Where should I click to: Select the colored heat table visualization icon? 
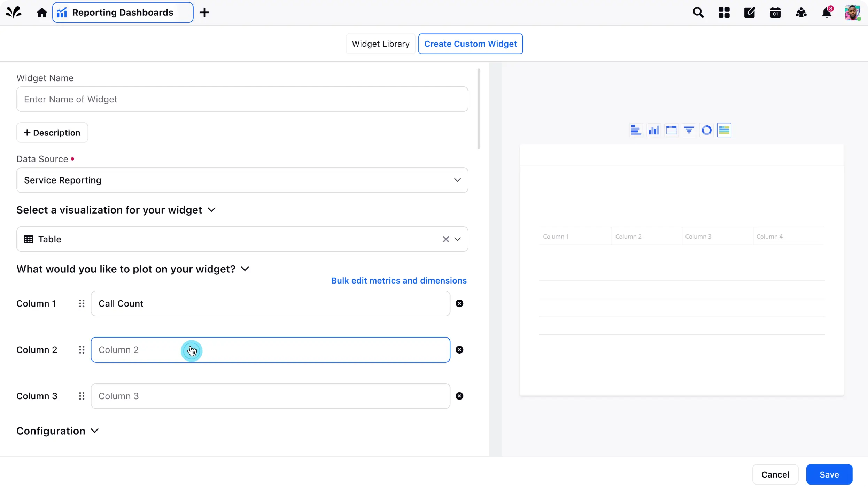tap(724, 130)
